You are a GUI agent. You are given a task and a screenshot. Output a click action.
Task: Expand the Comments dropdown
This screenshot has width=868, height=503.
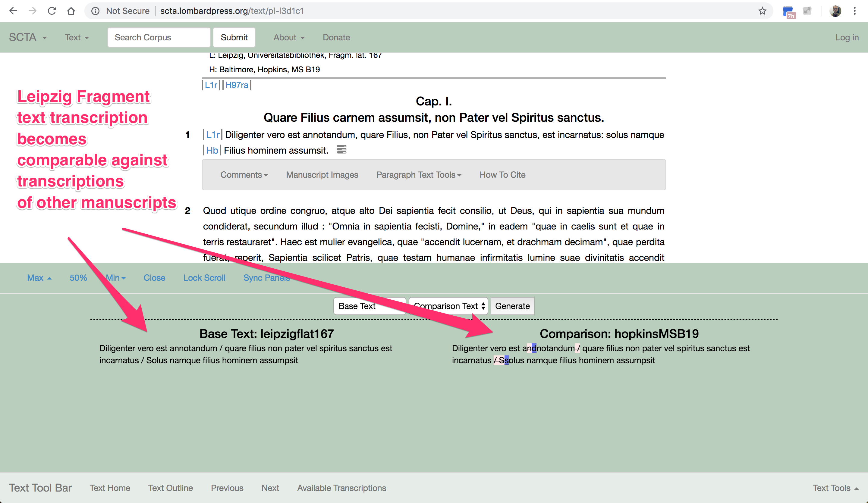tap(244, 175)
